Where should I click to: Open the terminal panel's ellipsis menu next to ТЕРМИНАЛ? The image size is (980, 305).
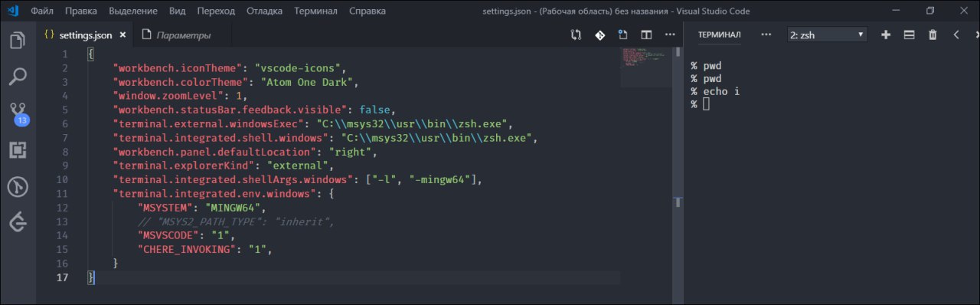pos(766,34)
